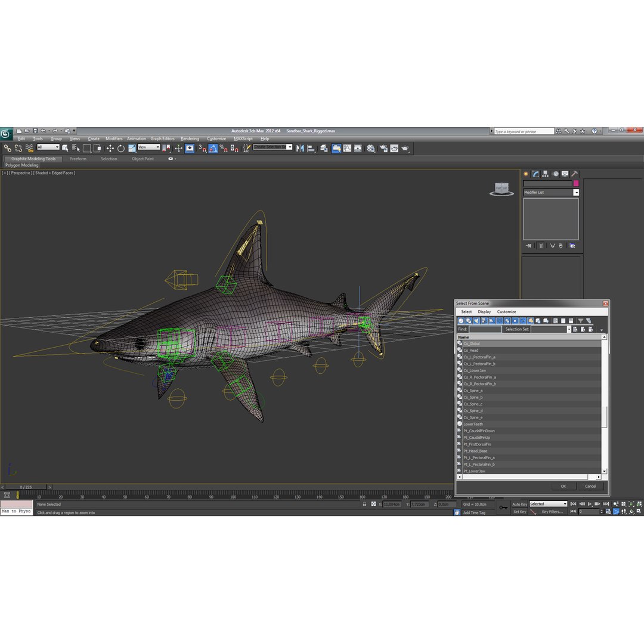The image size is (644, 644).
Task: Toggle the Angle Snap button
Action: pos(213,148)
